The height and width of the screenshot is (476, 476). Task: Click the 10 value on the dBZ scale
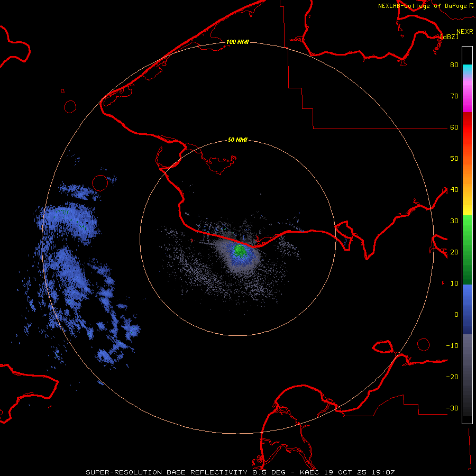tap(454, 283)
